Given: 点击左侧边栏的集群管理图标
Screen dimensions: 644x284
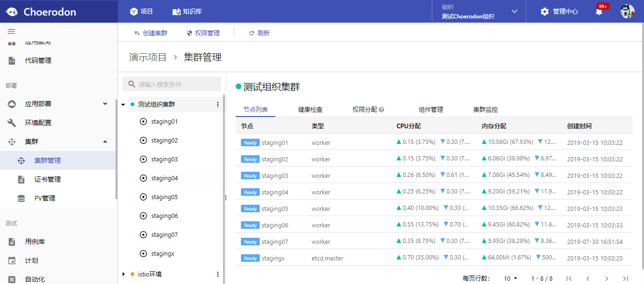Looking at the screenshot, I should (21, 160).
